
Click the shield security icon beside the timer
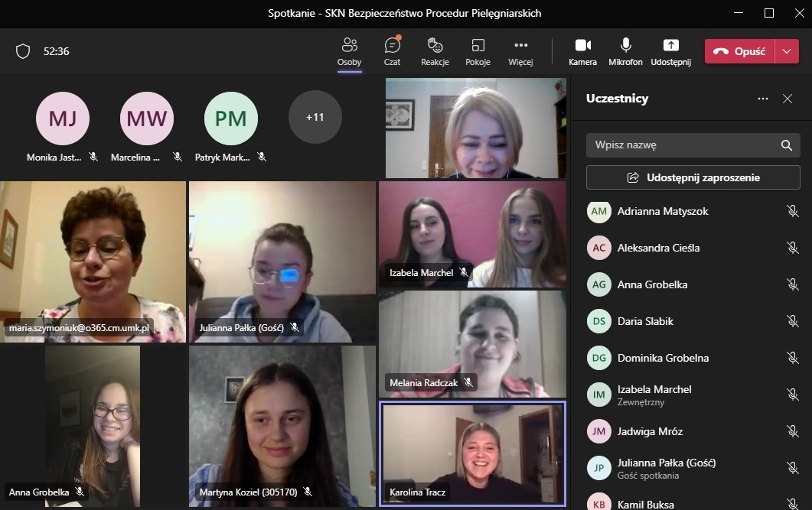click(x=23, y=51)
